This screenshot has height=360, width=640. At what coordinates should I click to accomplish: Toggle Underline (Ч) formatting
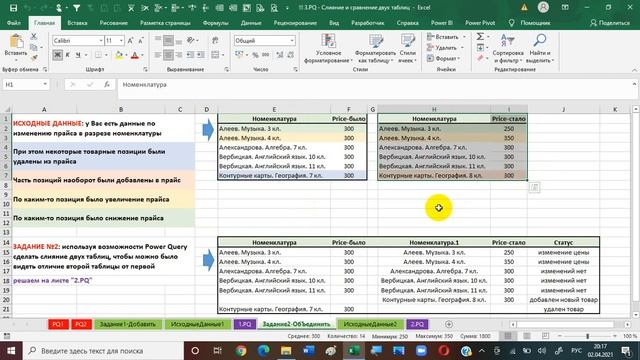(x=78, y=55)
